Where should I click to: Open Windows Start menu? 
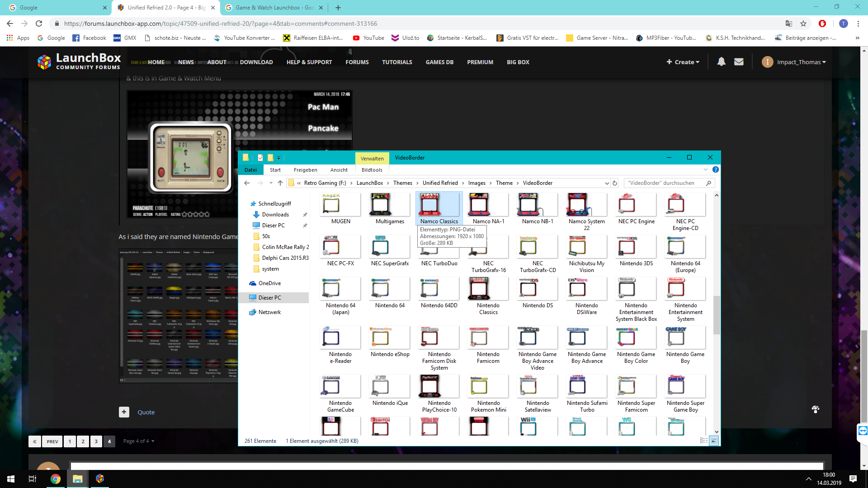coord(11,479)
